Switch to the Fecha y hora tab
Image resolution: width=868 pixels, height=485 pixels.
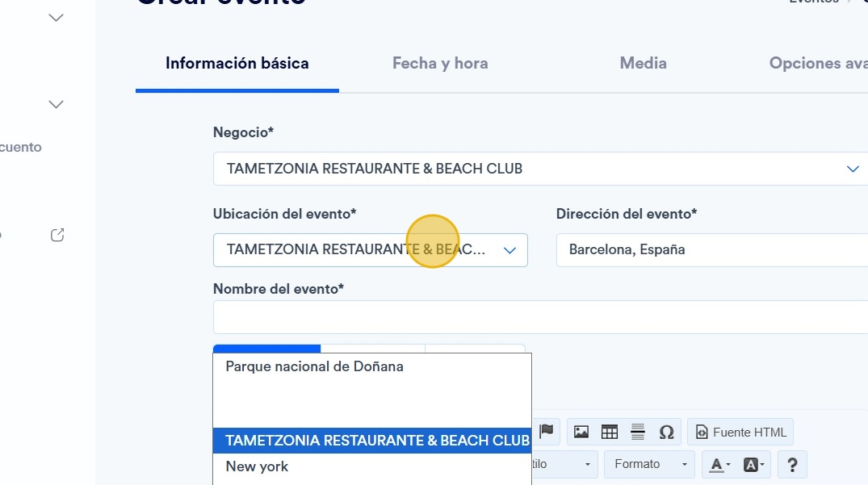coord(440,64)
